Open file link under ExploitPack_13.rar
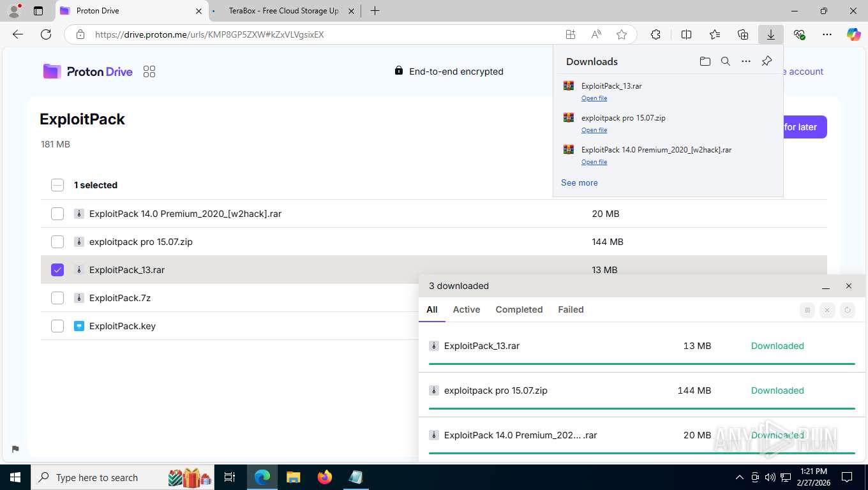 pos(594,98)
